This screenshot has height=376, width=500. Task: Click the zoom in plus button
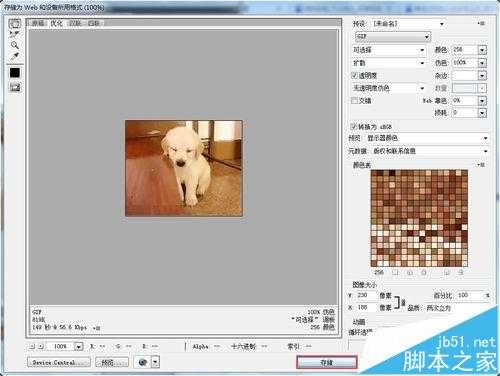(x=41, y=346)
